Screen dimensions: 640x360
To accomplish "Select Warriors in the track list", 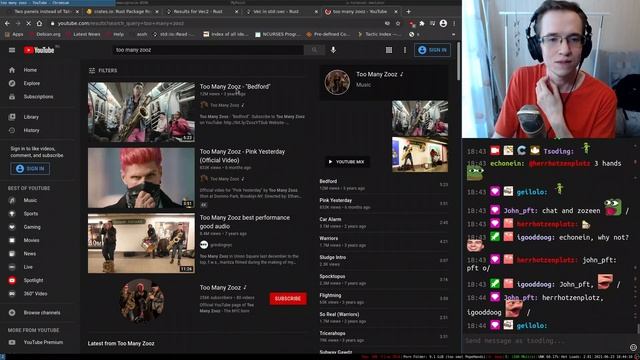I will (384, 242).
